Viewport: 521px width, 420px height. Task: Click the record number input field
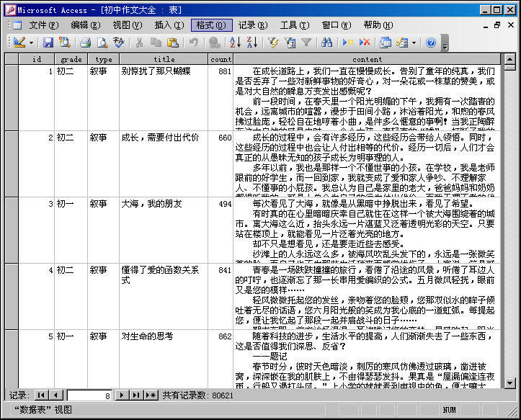point(89,396)
